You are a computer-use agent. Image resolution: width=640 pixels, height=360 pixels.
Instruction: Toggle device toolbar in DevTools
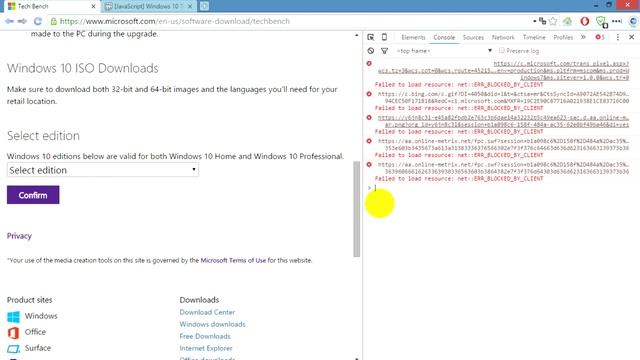point(384,37)
